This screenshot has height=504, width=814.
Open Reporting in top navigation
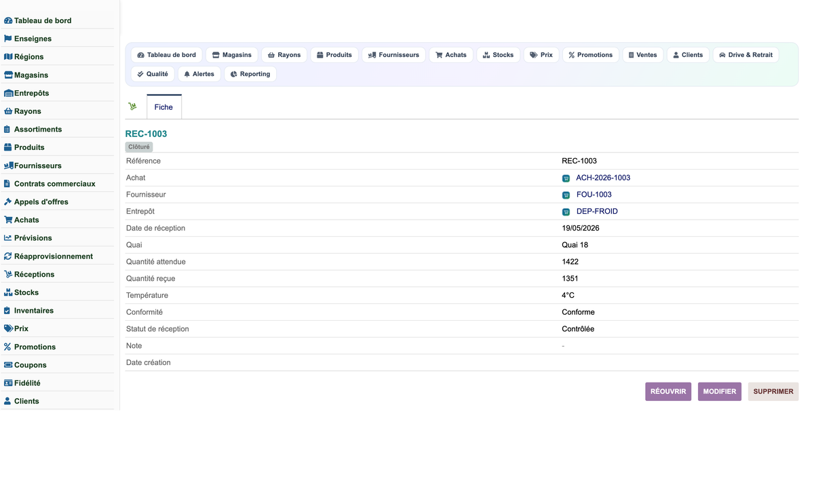250,74
